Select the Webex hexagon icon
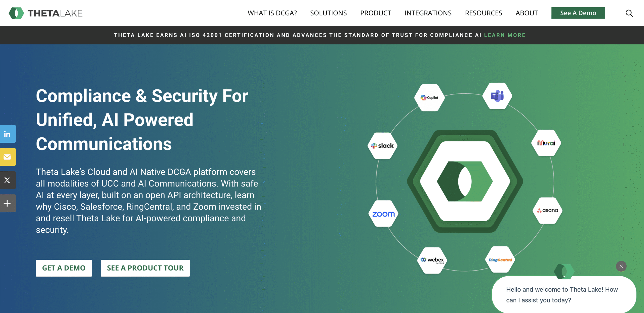Screen dimensions: 644x313 coord(432,260)
